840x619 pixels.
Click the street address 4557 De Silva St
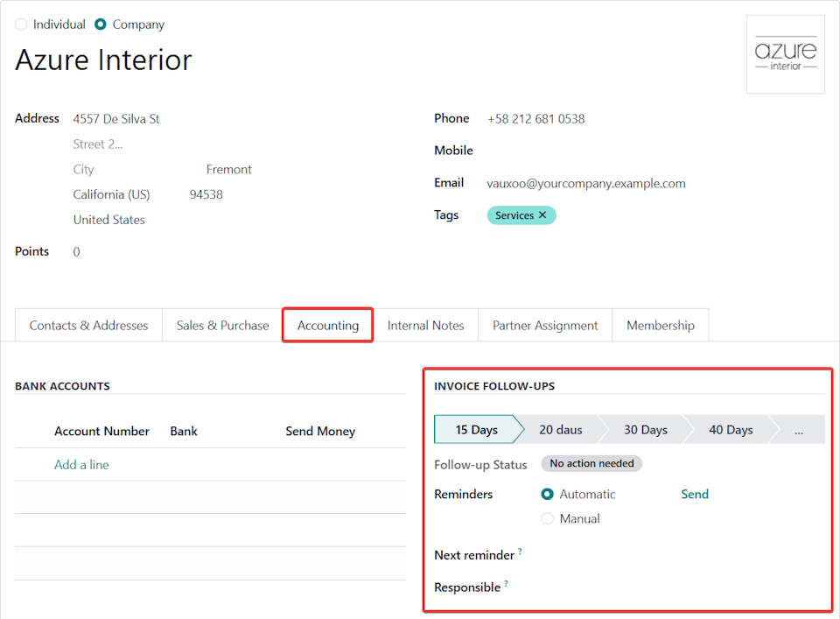tap(116, 119)
